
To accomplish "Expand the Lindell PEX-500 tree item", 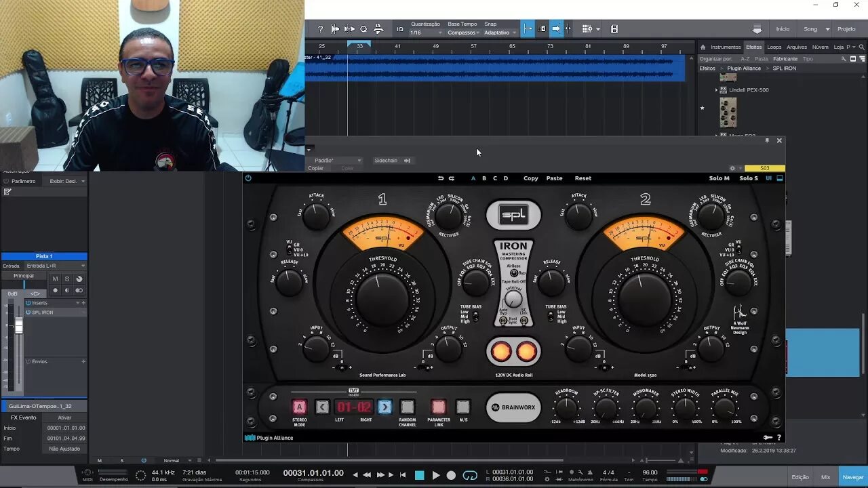I will pyautogui.click(x=716, y=89).
